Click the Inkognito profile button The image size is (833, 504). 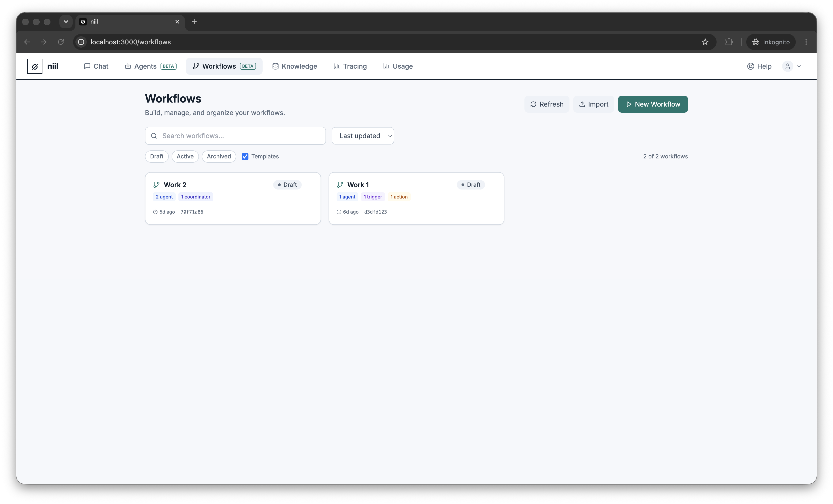[771, 42]
